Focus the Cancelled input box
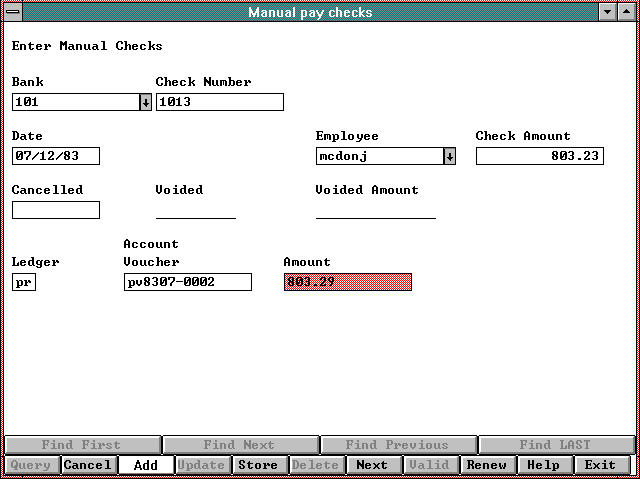The height and width of the screenshot is (479, 640). [55, 210]
